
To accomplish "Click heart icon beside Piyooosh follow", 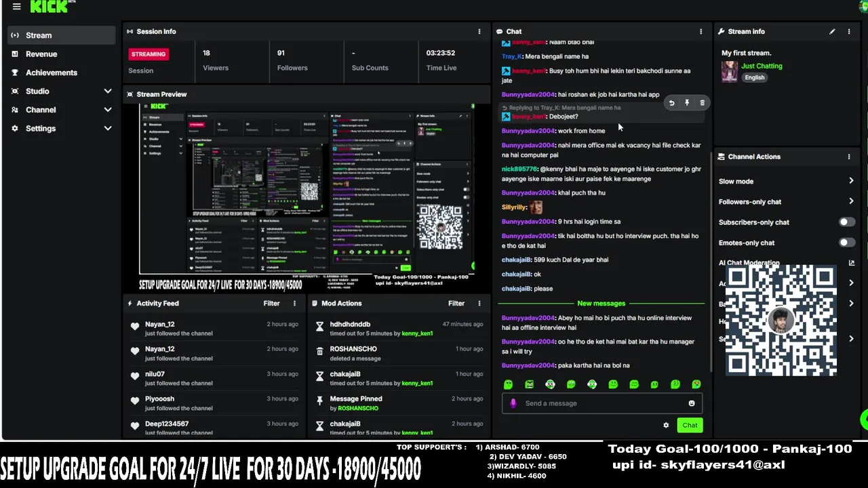I will 135,403.
